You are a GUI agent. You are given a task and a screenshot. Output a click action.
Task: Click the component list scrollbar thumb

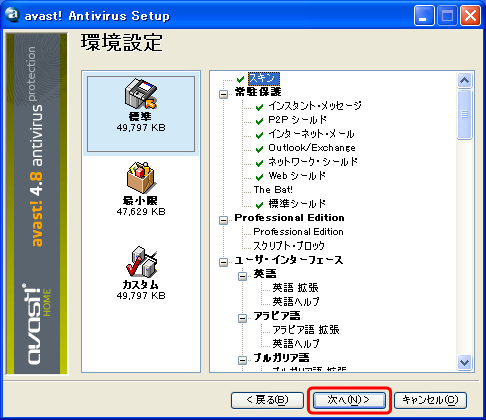(465, 114)
